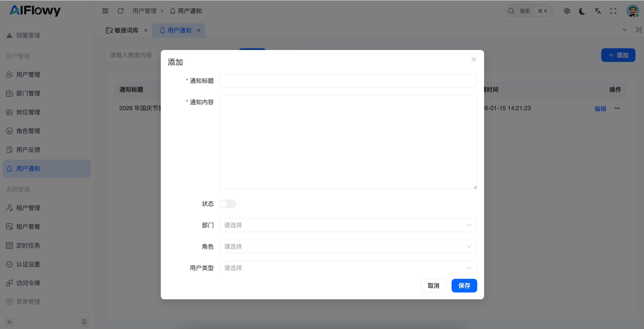Switch to dark mode moon icon
This screenshot has width=644, height=329.
point(582,11)
